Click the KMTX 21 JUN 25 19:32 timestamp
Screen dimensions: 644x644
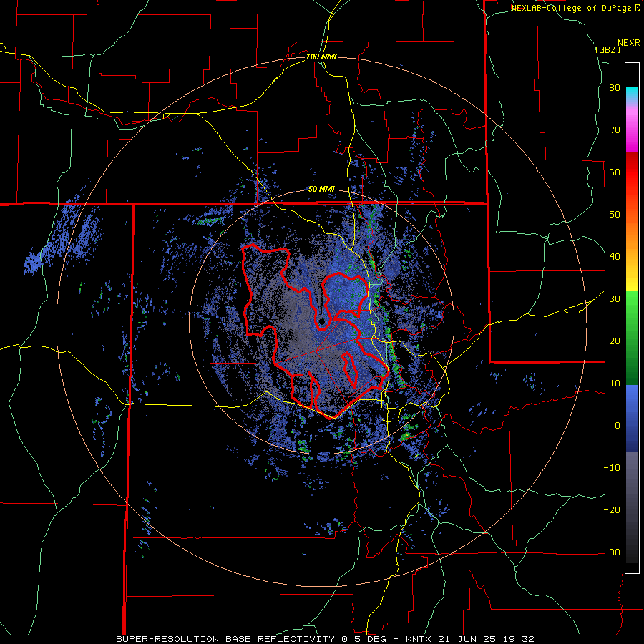coord(470,639)
